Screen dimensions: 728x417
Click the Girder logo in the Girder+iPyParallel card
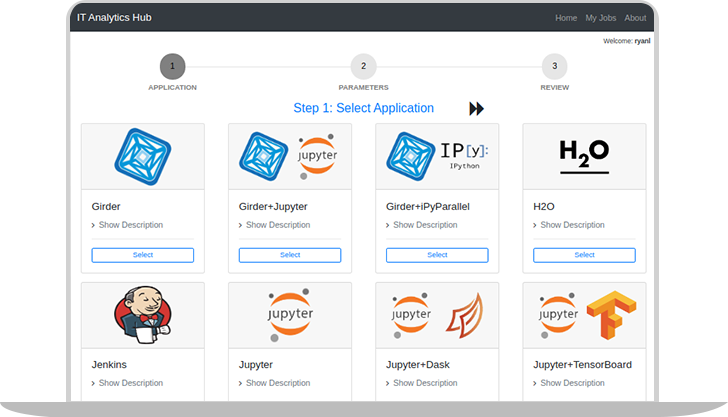tap(410, 156)
